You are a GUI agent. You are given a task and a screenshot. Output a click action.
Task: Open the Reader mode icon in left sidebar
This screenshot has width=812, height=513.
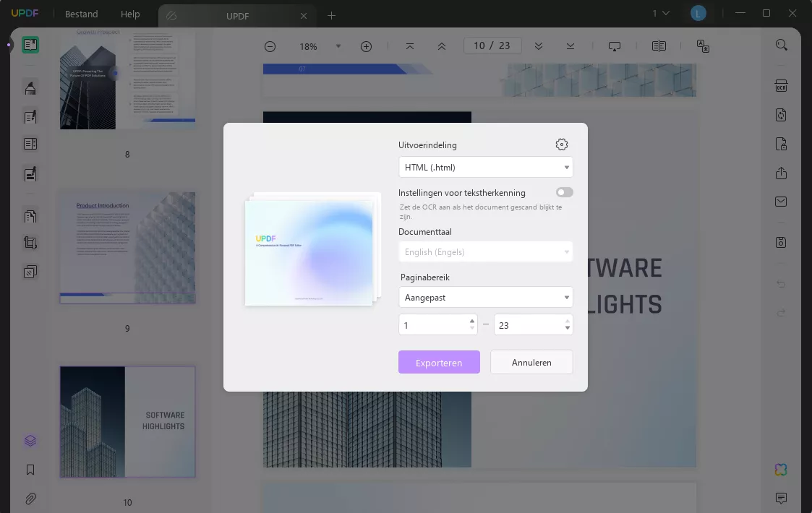[x=30, y=45]
